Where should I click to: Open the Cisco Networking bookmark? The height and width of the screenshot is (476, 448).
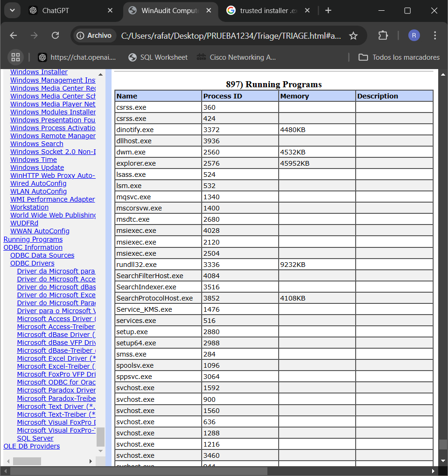point(237,57)
